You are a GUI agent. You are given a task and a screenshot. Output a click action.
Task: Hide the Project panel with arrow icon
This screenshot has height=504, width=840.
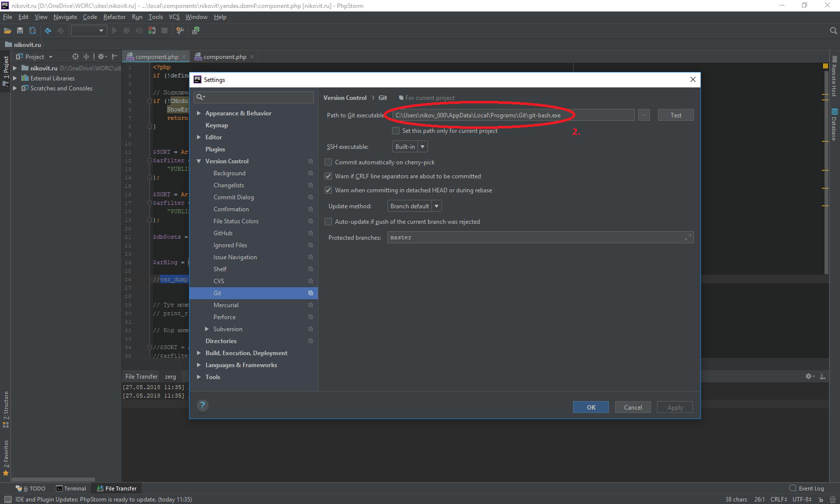pos(115,56)
